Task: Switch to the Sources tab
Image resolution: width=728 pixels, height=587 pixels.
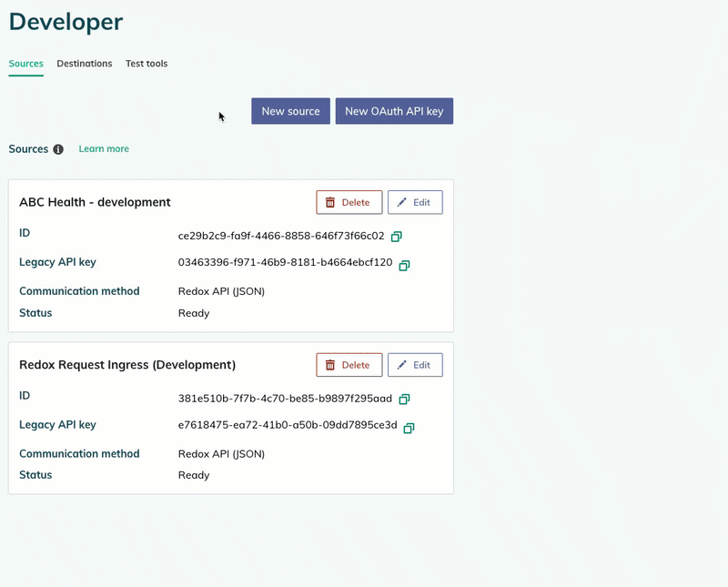Action: tap(26, 64)
